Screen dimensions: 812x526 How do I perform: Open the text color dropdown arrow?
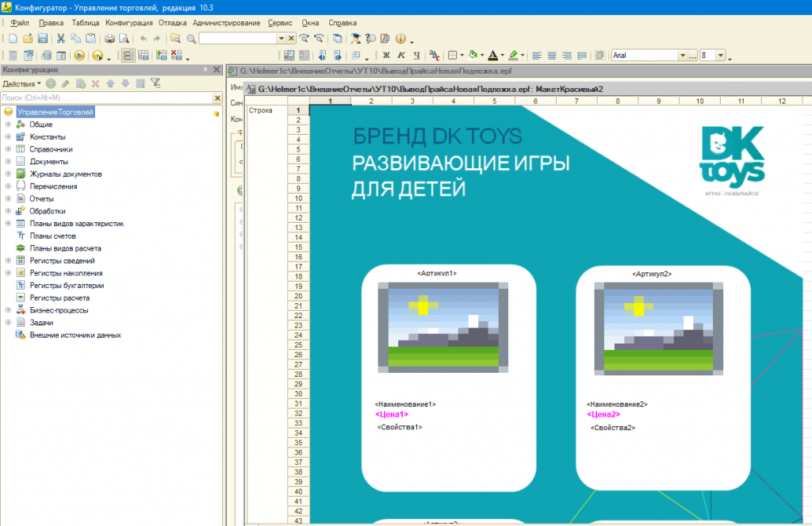point(502,56)
